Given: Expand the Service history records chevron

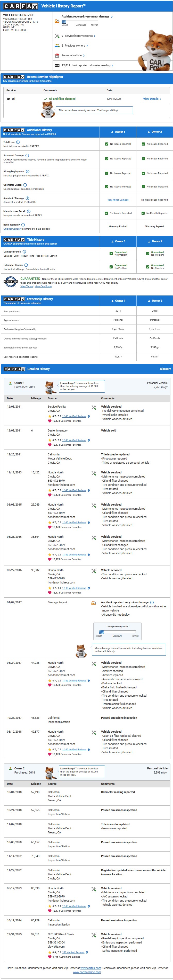Looking at the screenshot, I should click(95, 36).
